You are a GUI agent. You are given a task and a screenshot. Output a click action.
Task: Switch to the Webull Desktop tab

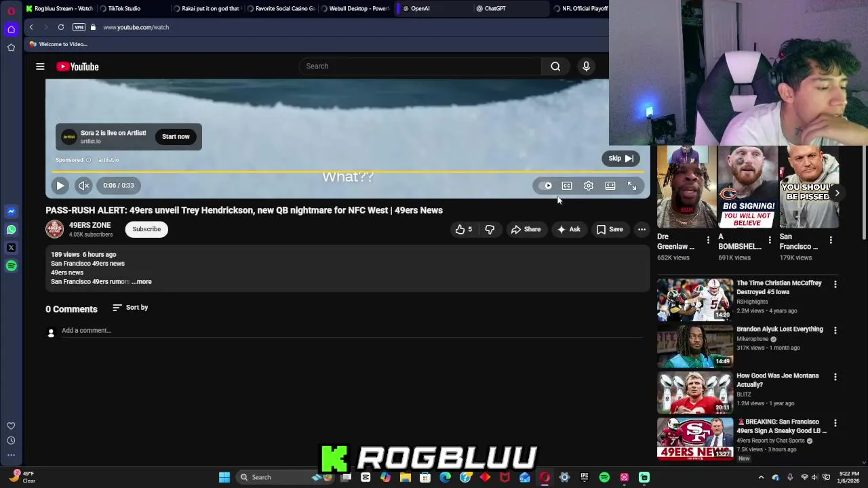355,9
